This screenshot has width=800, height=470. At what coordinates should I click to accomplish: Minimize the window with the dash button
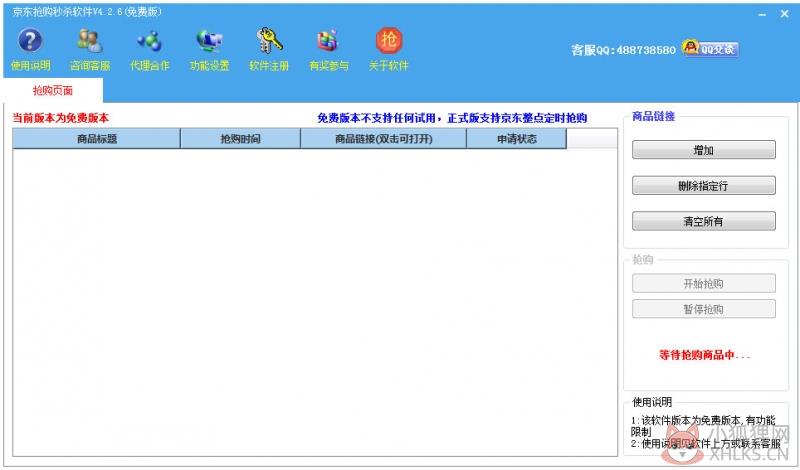pos(762,15)
